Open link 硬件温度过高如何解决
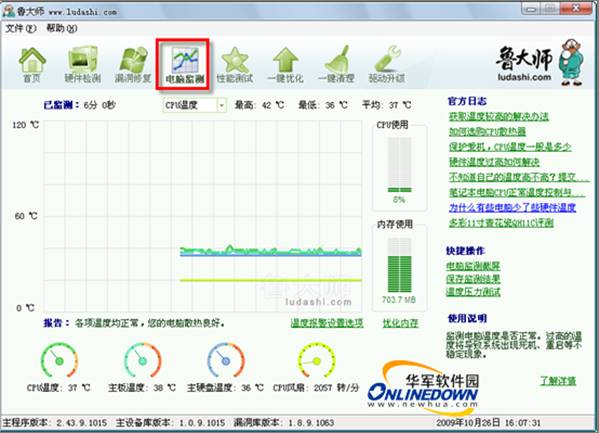Viewport: 599px width, 433px height. click(494, 162)
